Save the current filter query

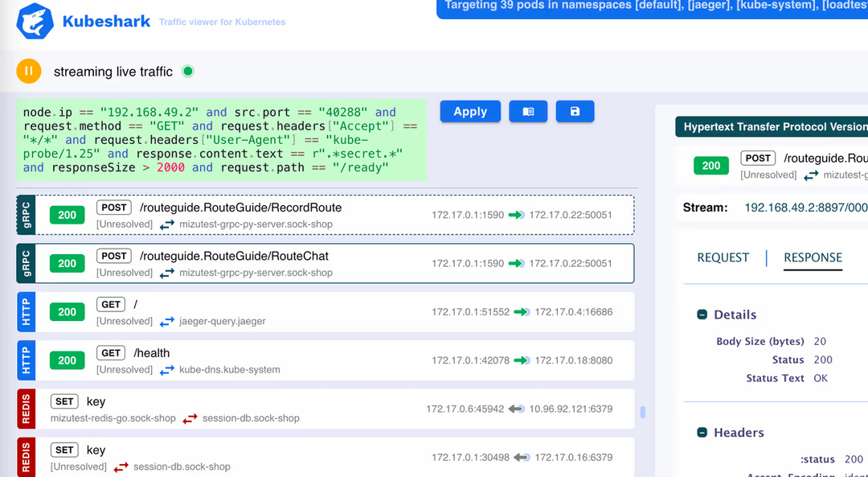(x=575, y=111)
